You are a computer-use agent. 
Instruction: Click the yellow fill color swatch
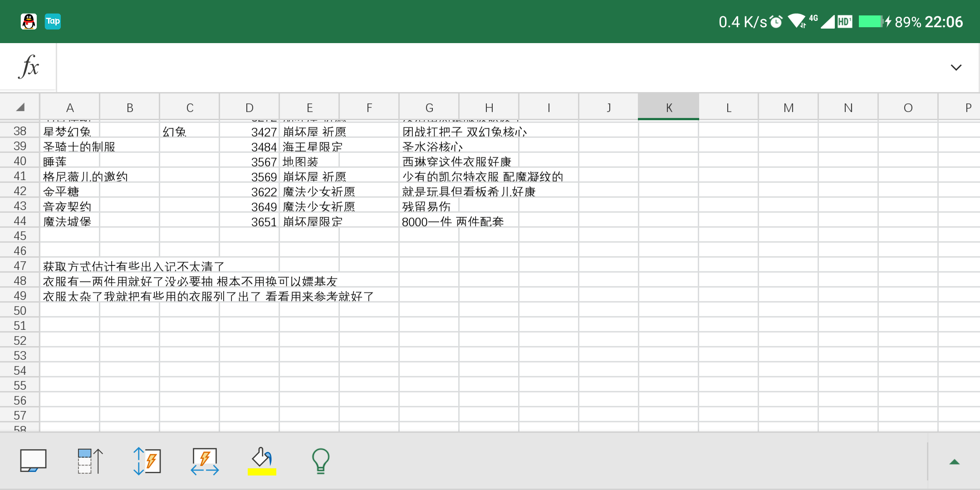coord(262,471)
